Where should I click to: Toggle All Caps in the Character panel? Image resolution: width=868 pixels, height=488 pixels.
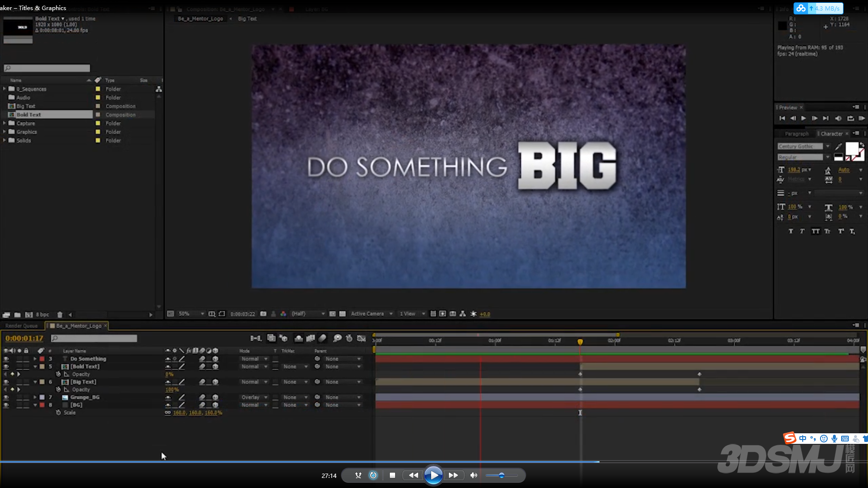point(816,231)
